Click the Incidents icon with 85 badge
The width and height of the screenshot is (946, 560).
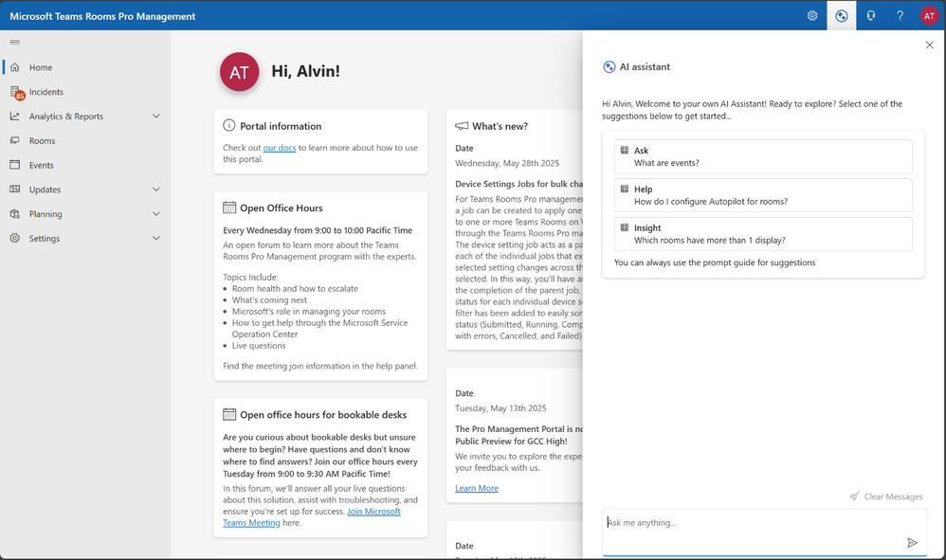coord(17,92)
